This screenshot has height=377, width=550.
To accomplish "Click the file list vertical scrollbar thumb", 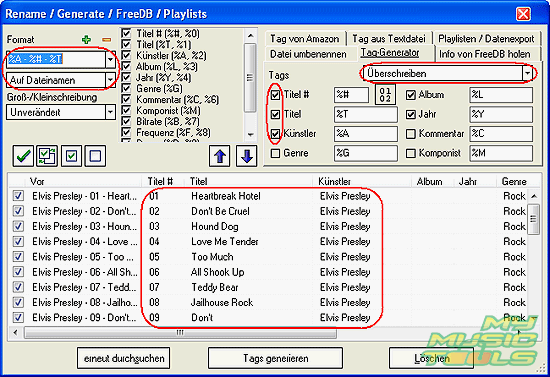I will click(x=534, y=220).
